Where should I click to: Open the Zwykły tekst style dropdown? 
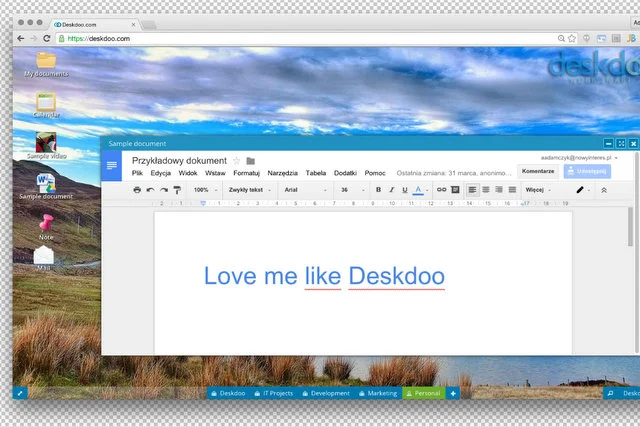[x=249, y=190]
